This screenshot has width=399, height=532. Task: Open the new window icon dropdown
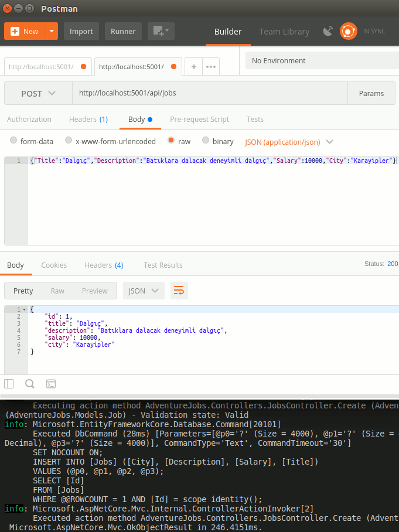pos(161,31)
